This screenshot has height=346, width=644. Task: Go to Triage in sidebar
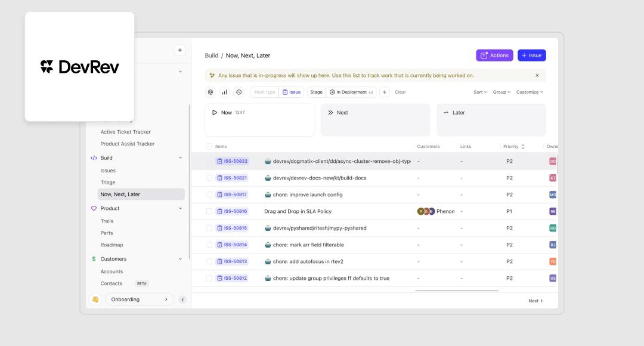tap(108, 183)
